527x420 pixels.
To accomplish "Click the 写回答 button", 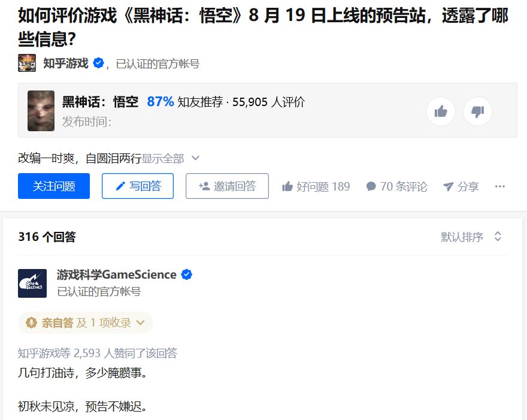I will pos(138,186).
